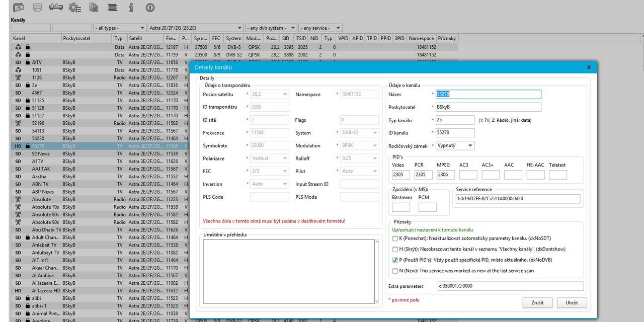Enable the H (Skrýt) checkbox

coord(395,249)
